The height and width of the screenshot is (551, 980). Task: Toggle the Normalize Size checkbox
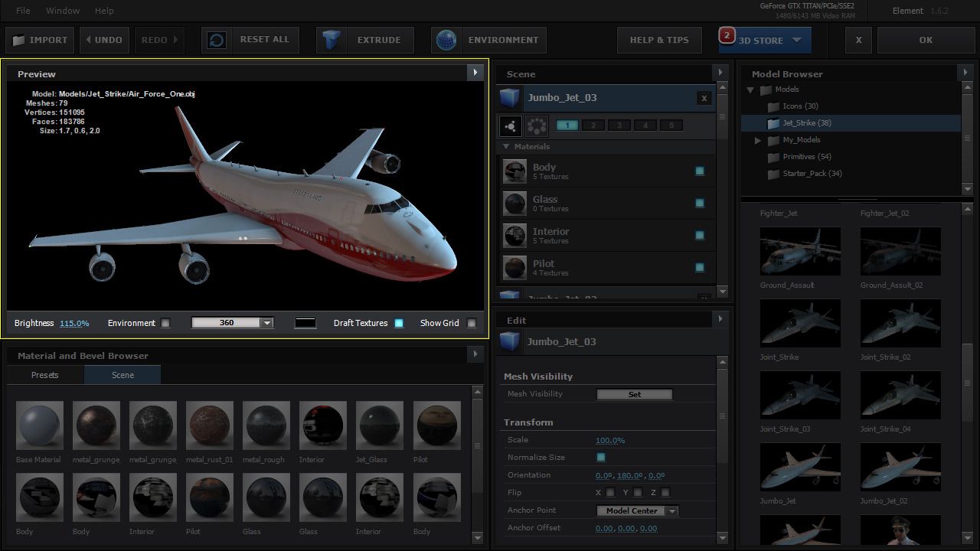coord(601,458)
